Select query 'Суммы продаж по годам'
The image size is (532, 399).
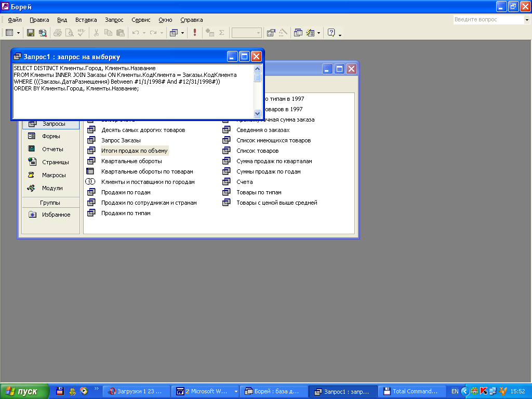(269, 171)
